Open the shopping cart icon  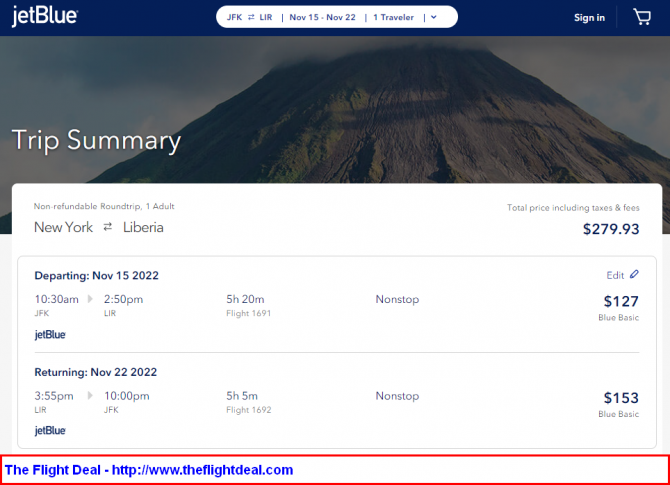click(x=642, y=17)
